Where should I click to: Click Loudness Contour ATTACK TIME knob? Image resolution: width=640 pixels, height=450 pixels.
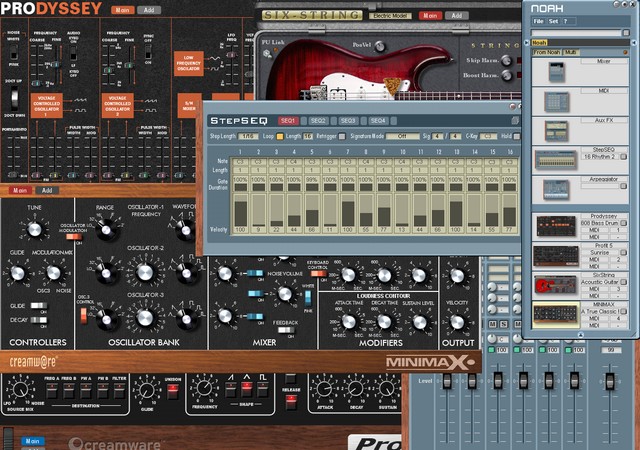349,322
